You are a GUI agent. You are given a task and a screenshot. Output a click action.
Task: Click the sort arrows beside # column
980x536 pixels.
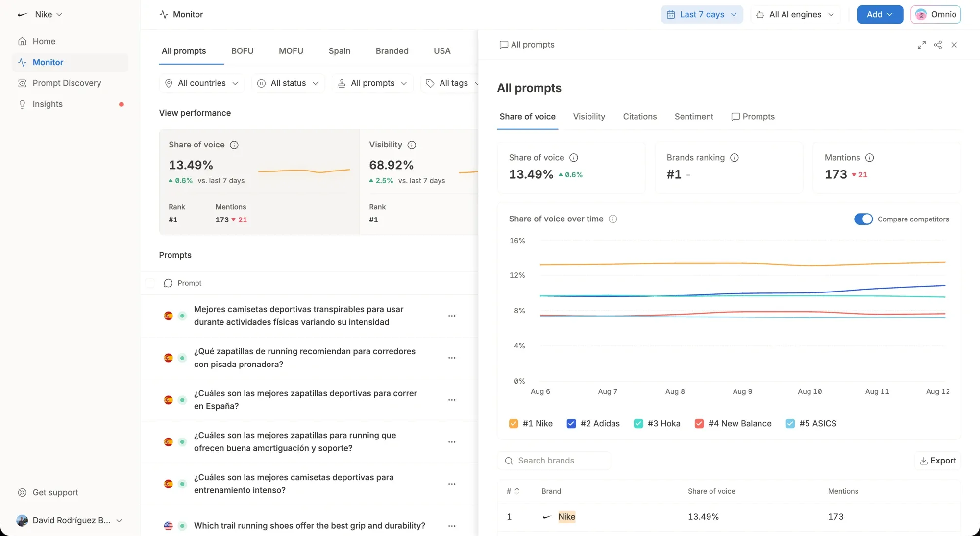pos(517,491)
